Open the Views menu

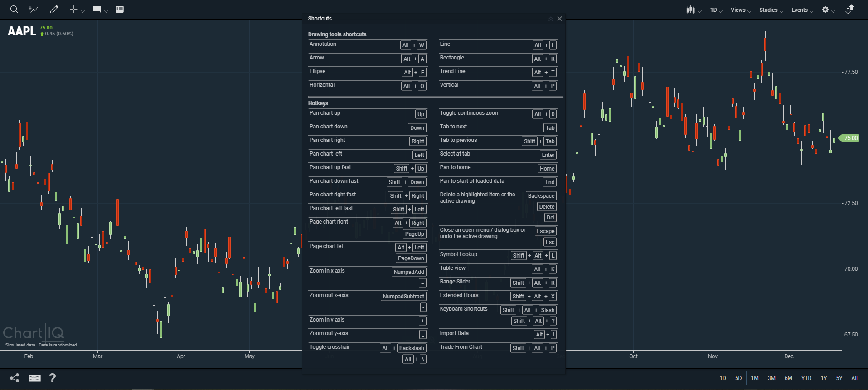(x=740, y=10)
